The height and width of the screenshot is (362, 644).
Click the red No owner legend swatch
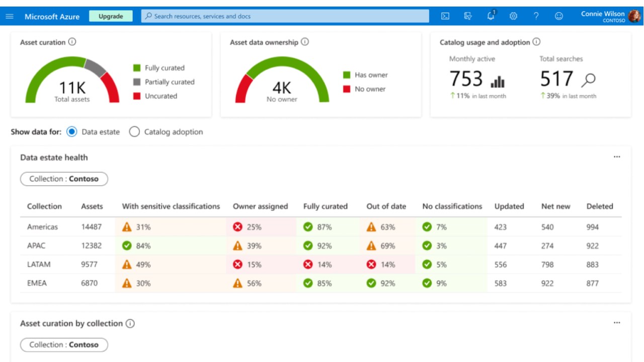347,89
